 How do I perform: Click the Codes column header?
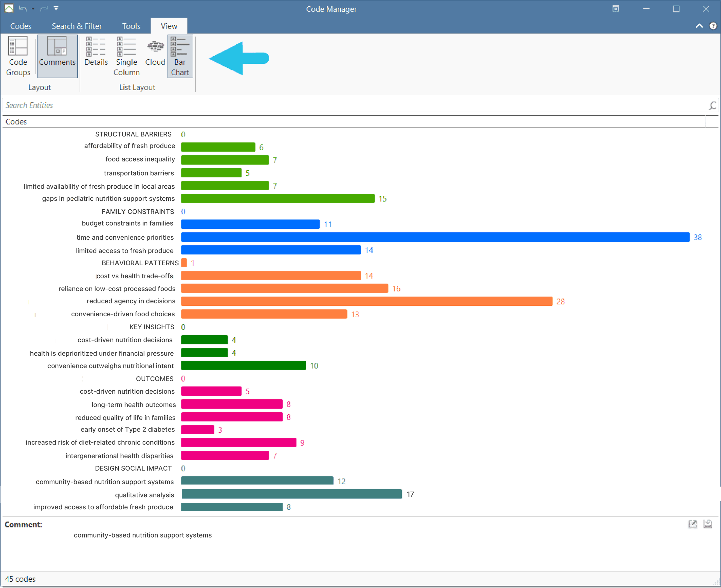pyautogui.click(x=16, y=122)
